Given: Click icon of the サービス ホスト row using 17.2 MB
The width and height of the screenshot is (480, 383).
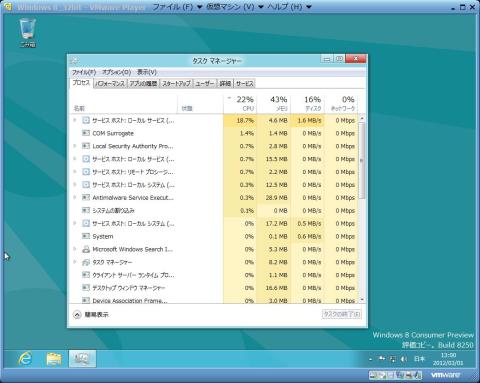Looking at the screenshot, I should point(86,223).
